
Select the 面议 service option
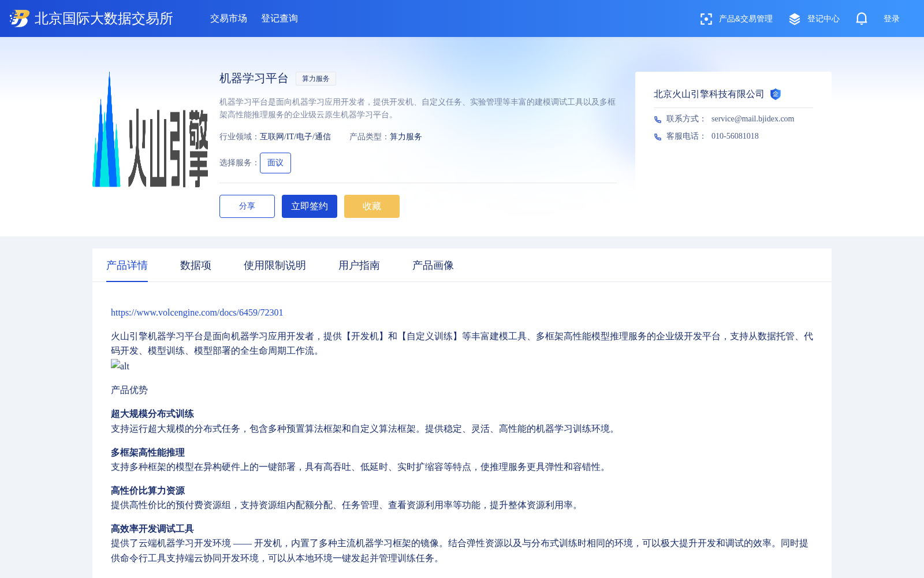click(x=275, y=163)
